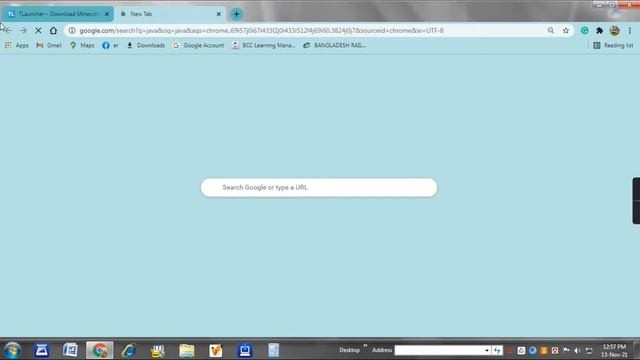The height and width of the screenshot is (360, 640).
Task: Open the orange fox app in taskbar
Action: tap(216, 350)
